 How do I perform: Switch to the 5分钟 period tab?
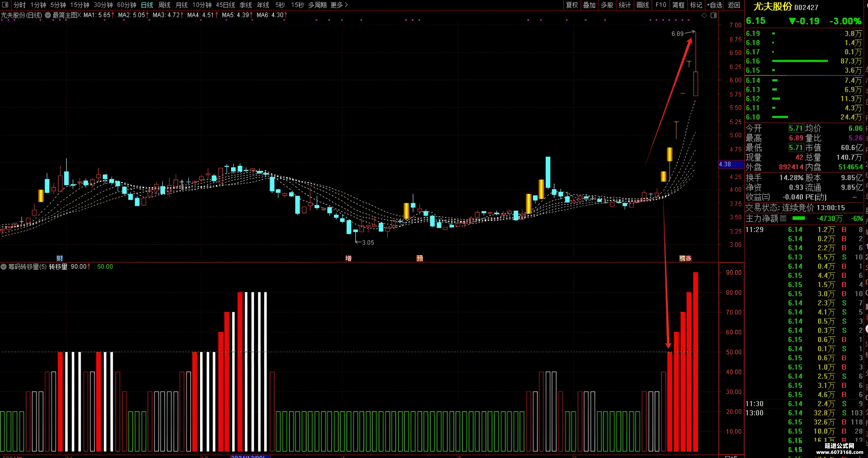(x=58, y=5)
